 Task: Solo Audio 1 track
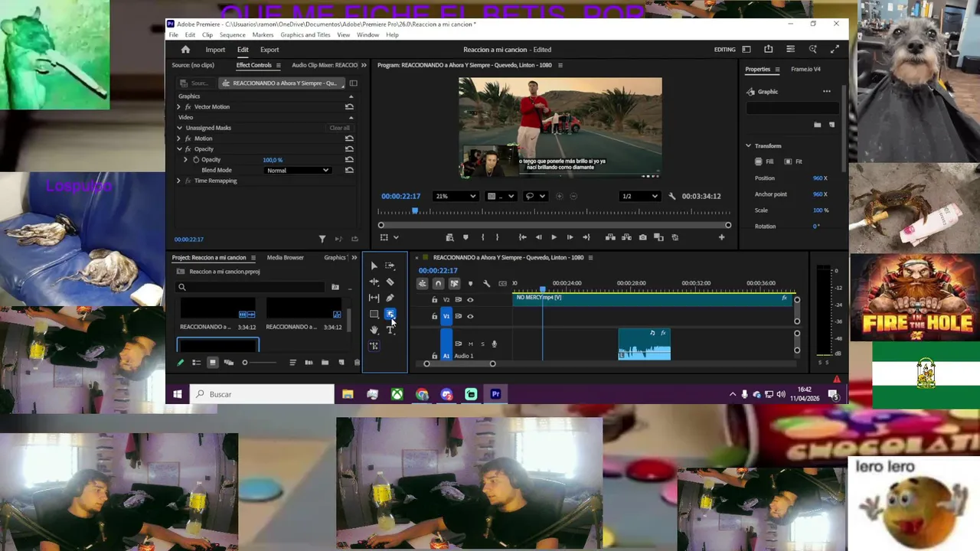[x=482, y=344]
